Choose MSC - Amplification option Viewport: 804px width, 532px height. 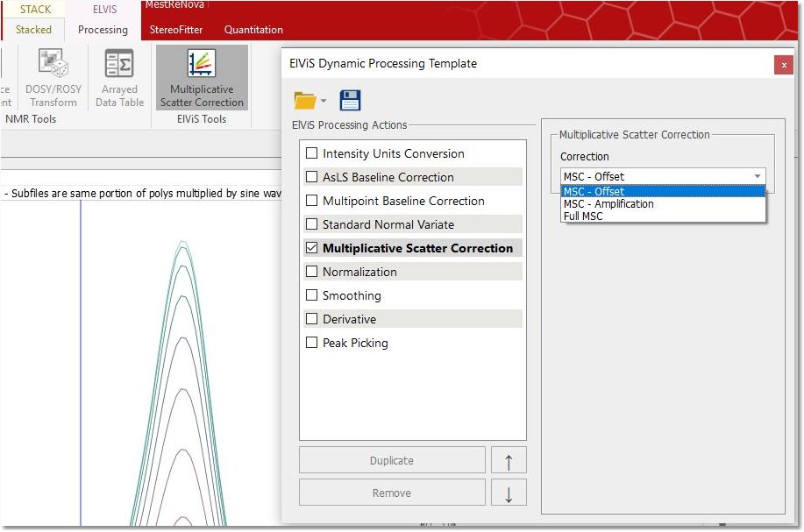point(663,203)
